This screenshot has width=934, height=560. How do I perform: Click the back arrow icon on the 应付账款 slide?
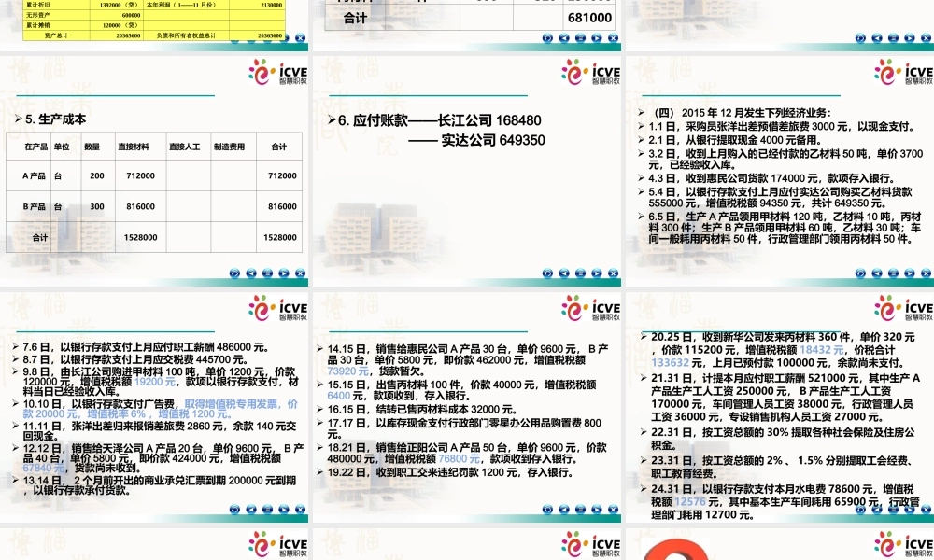(564, 273)
